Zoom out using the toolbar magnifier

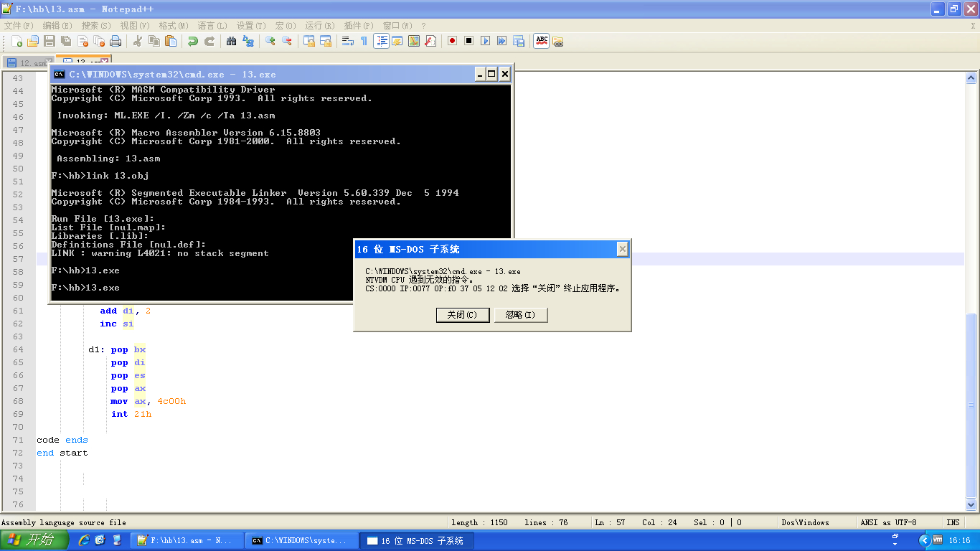coord(287,41)
